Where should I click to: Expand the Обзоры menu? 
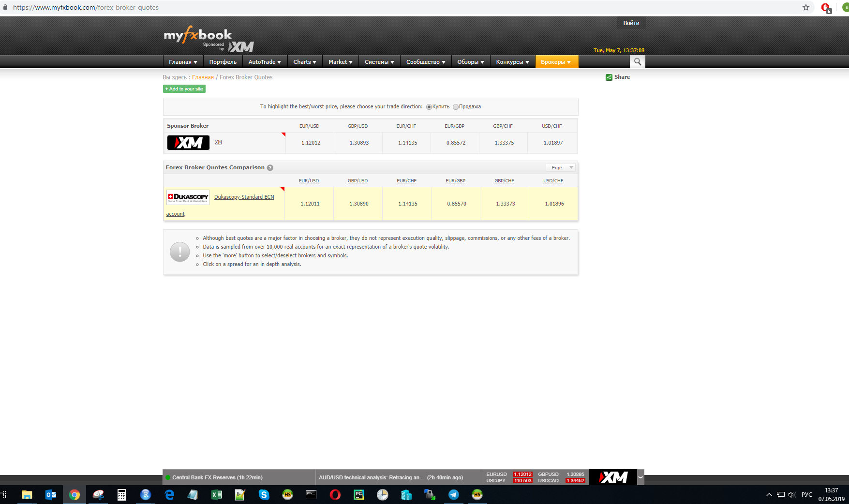(471, 62)
